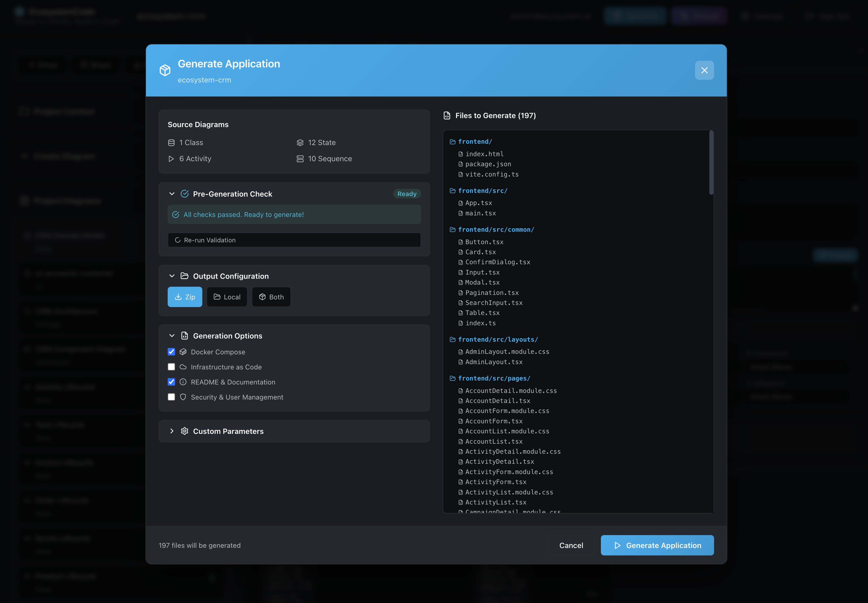Screen dimensions: 868x603
Task: Collapse the Pre-Generation Check section
Action: (172, 194)
